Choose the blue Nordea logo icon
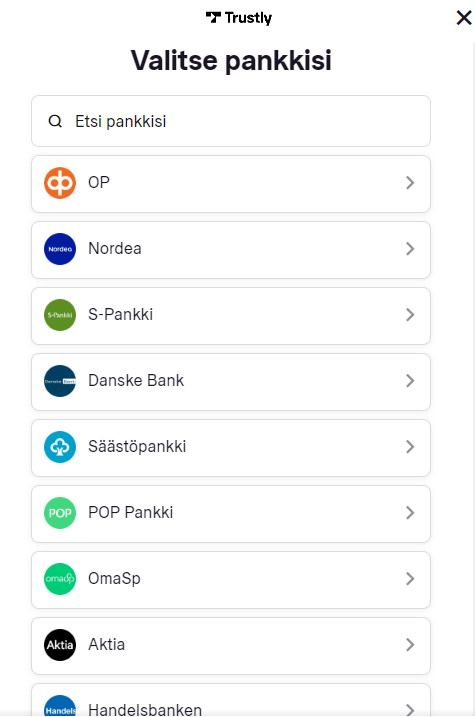 click(60, 249)
